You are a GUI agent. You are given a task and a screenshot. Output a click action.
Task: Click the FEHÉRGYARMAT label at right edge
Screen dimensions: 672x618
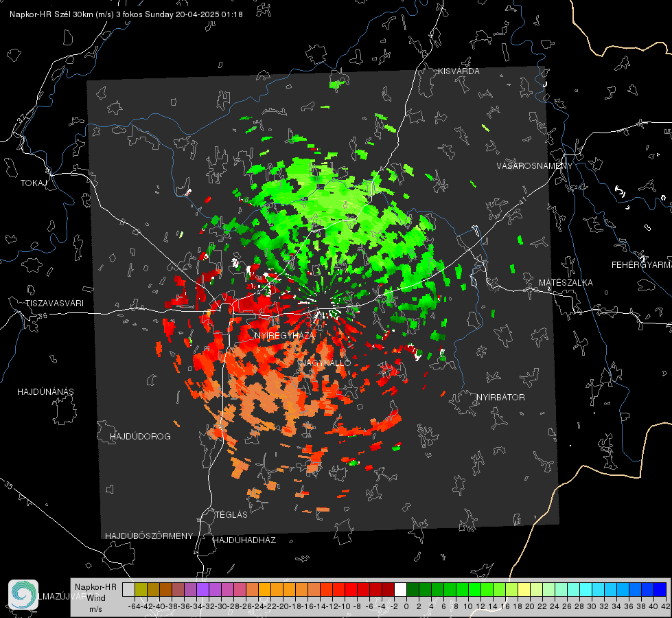(x=641, y=265)
